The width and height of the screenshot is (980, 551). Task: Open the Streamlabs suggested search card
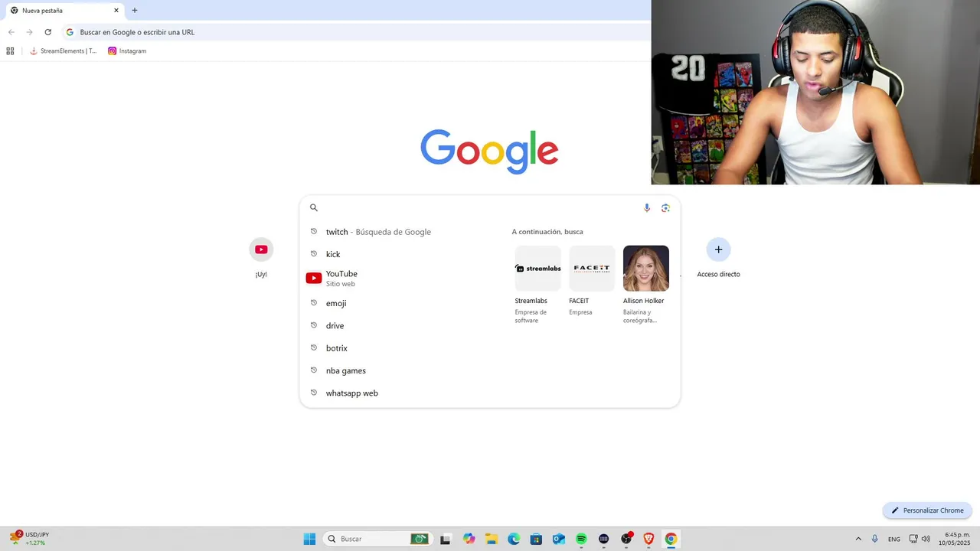(537, 285)
